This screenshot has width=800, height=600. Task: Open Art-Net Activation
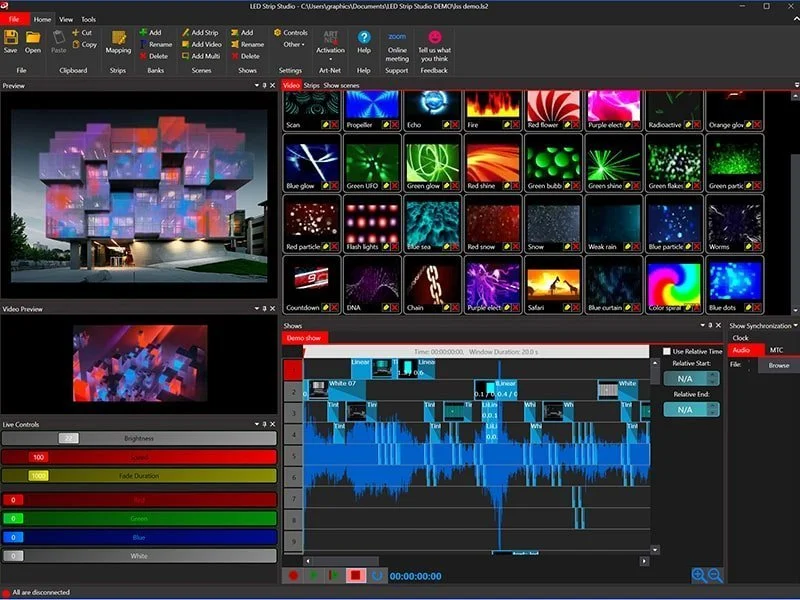point(330,40)
